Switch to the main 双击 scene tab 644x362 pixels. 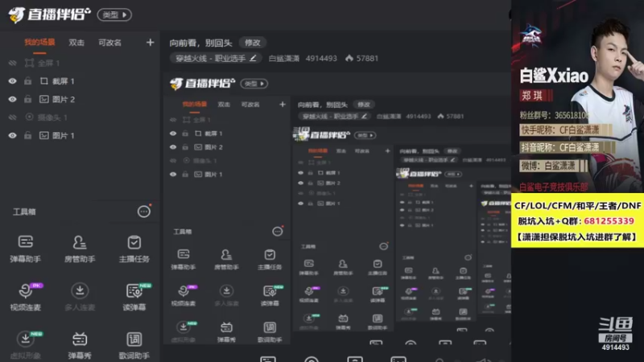point(76,43)
